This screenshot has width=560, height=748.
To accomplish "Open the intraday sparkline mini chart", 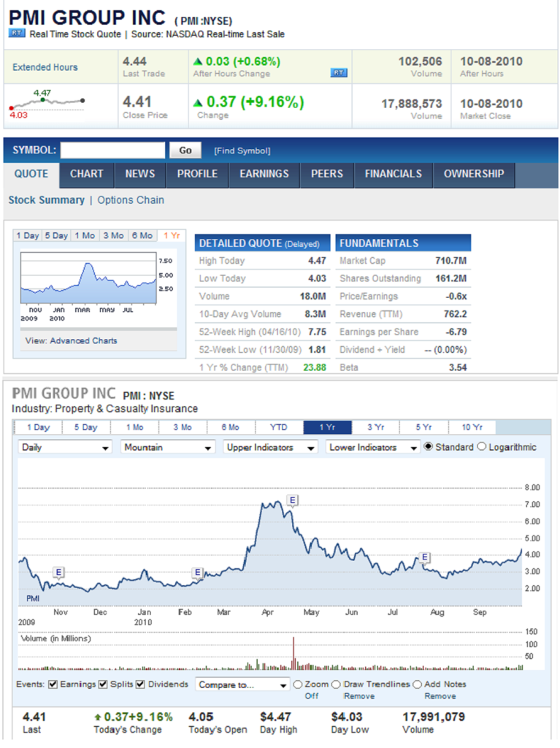I will pos(47,102).
